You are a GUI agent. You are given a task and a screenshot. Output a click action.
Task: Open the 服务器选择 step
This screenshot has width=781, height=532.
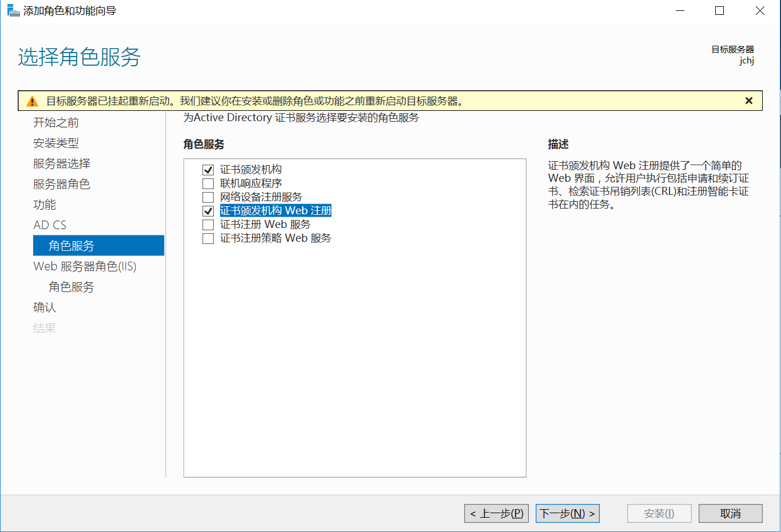point(62,163)
